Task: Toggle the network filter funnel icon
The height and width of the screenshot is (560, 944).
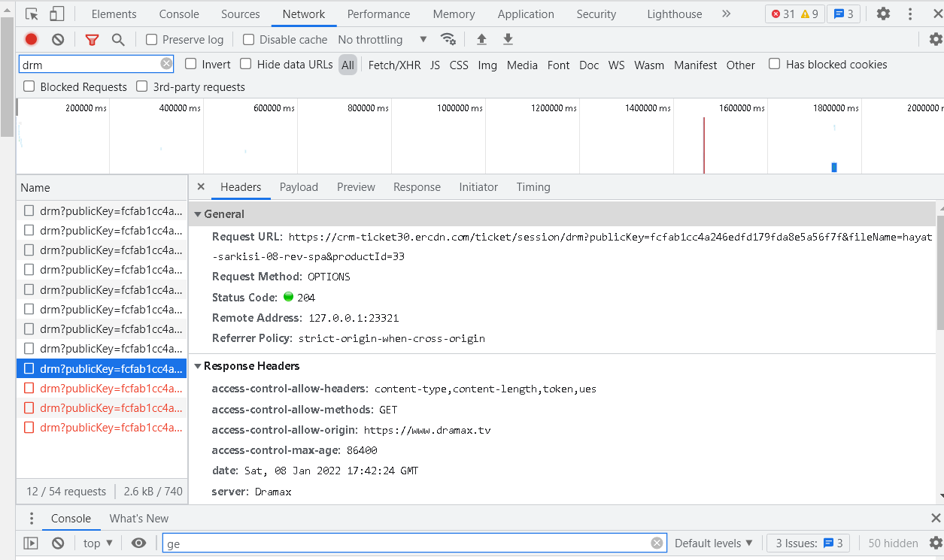Action: click(92, 40)
